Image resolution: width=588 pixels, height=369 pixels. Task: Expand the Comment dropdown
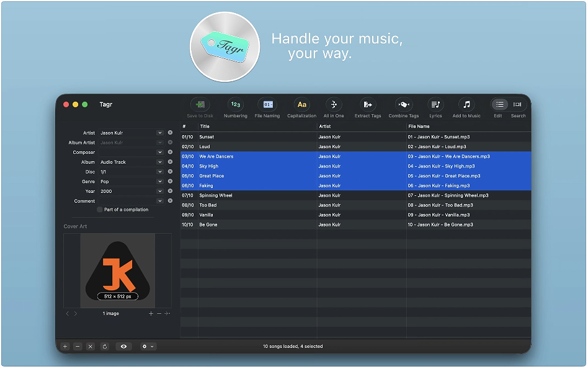click(x=160, y=201)
